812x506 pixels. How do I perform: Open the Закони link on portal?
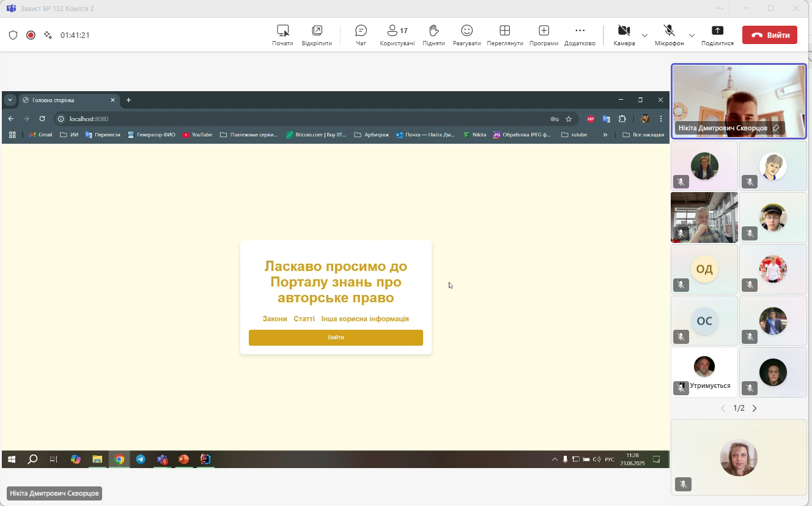275,319
